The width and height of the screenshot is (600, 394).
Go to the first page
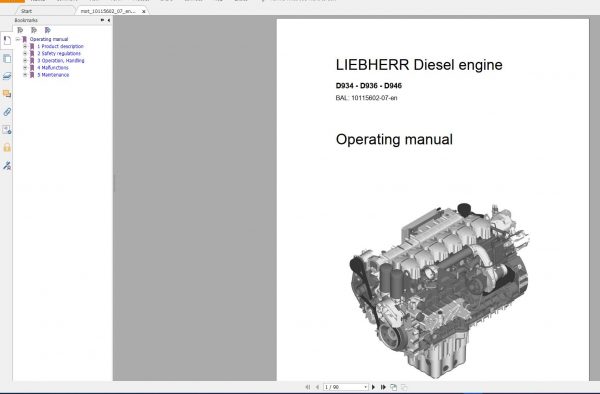pyautogui.click(x=308, y=387)
